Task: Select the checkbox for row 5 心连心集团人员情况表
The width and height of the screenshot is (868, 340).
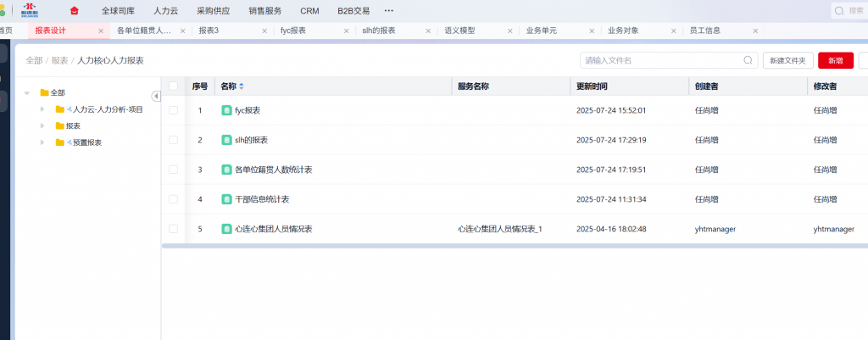Action: click(174, 229)
